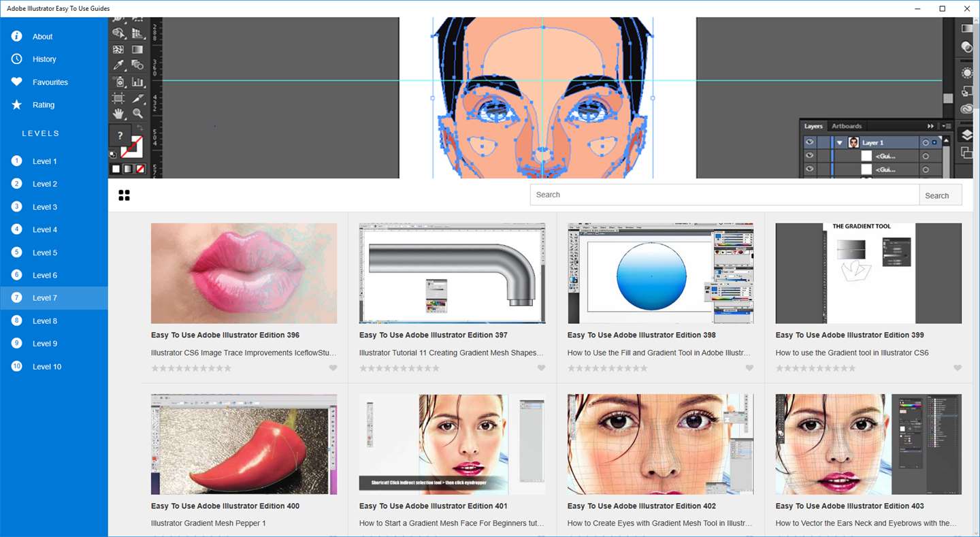
Task: Go to Level 9
Action: [x=54, y=344]
